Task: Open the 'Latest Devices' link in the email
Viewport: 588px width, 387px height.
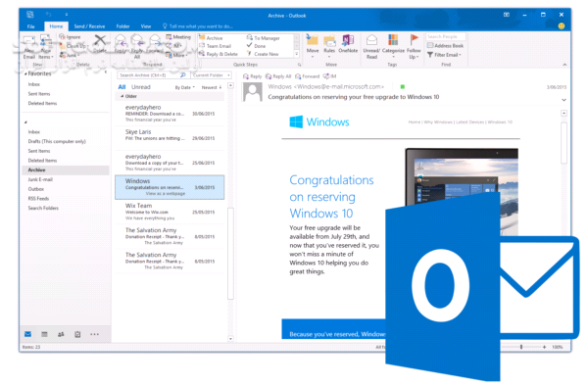Action: 469,122
